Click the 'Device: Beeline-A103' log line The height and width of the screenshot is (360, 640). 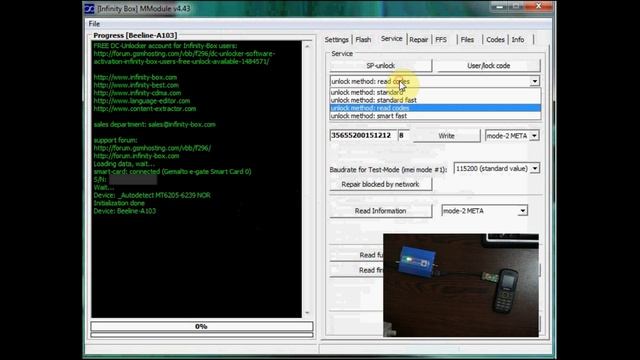[x=124, y=211]
